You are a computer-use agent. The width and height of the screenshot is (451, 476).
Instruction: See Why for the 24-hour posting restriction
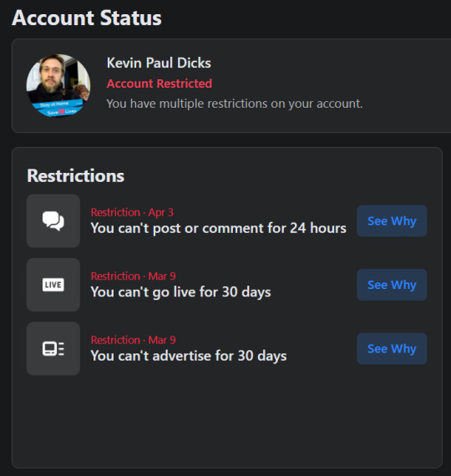pos(392,220)
